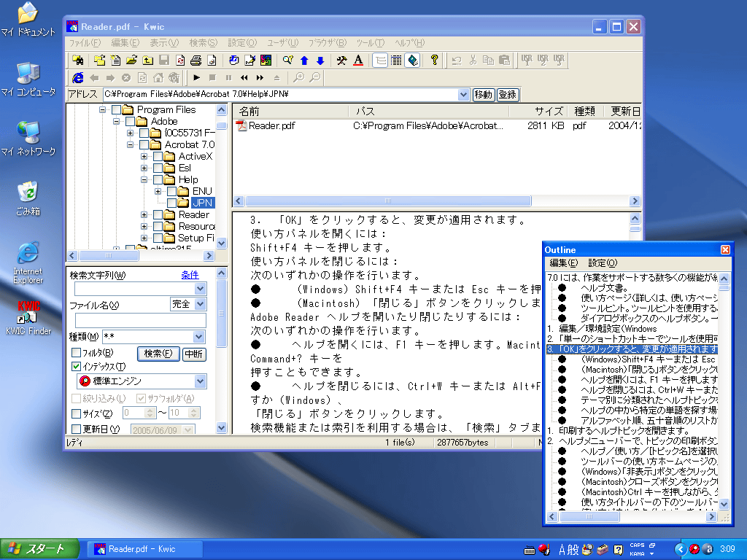Jump to previous hit with blue up arrow

(x=304, y=60)
